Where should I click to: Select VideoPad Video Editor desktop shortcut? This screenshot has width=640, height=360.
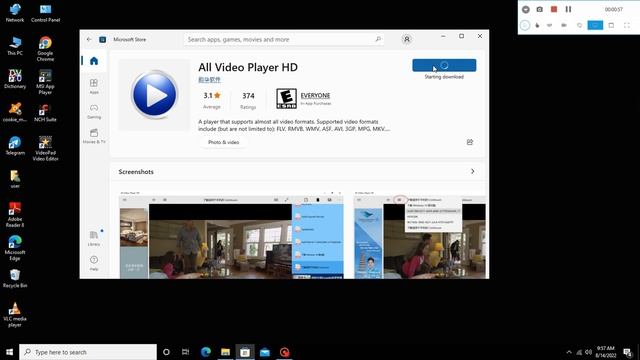tap(45, 148)
